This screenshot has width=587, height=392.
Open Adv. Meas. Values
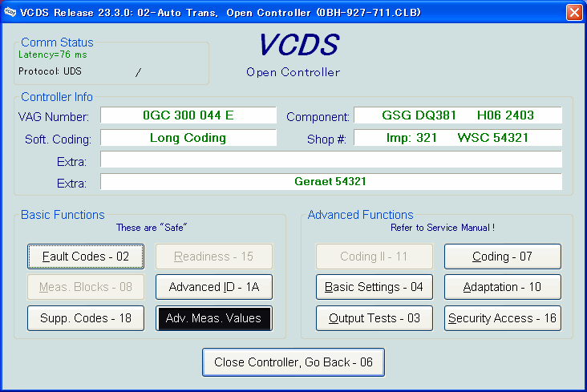click(x=213, y=318)
